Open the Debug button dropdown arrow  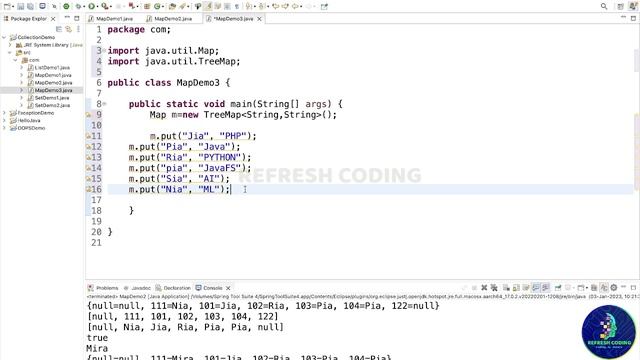(x=83, y=7)
